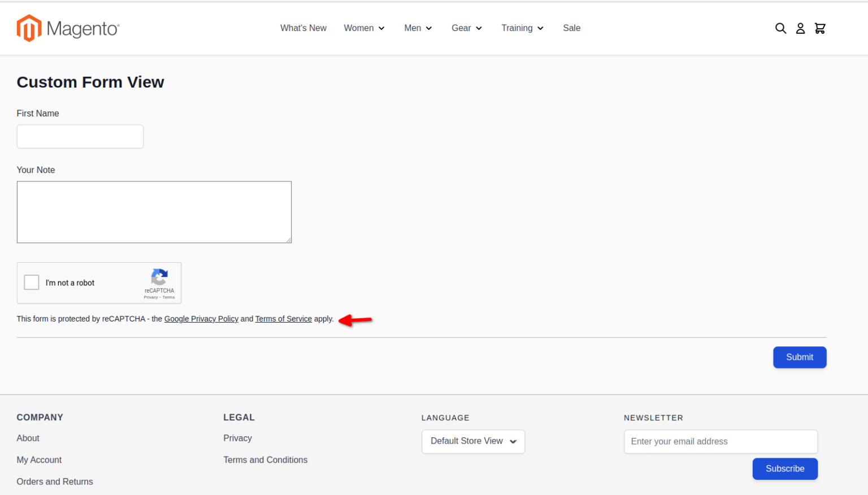This screenshot has height=495, width=868.
Task: Open the Google Privacy Policy link
Action: [201, 319]
